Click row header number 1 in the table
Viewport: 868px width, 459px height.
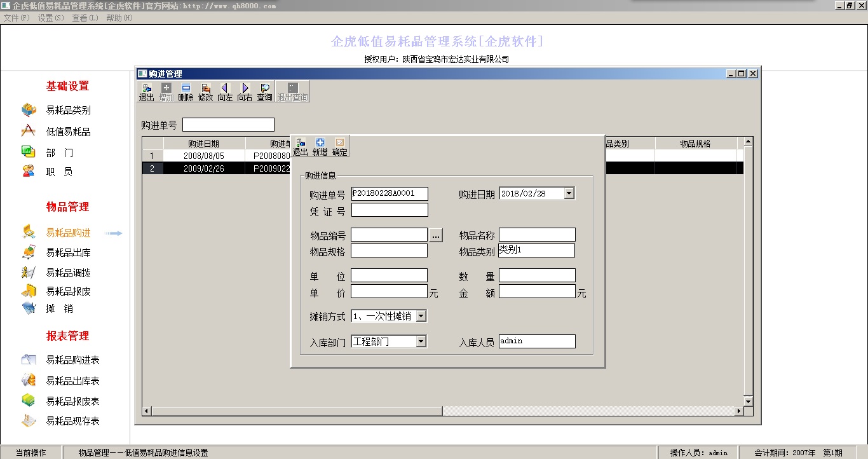click(x=153, y=156)
